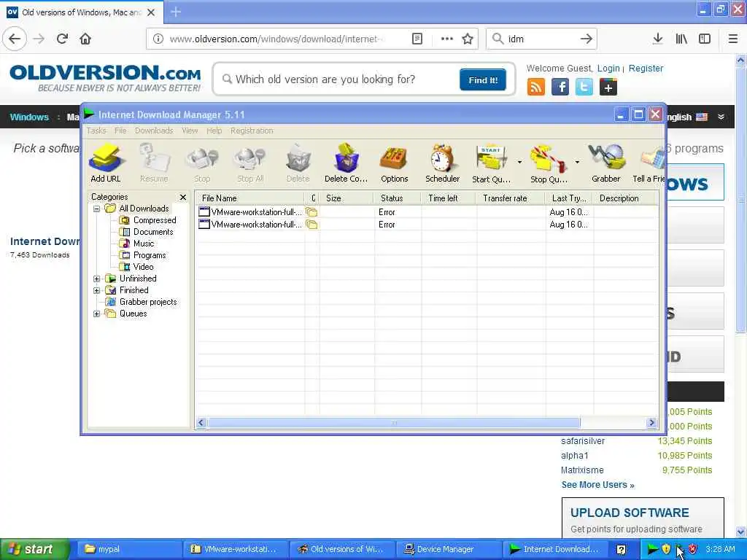Click the Stop toolbar icon in IDM
The height and width of the screenshot is (560, 747).
[x=202, y=163]
